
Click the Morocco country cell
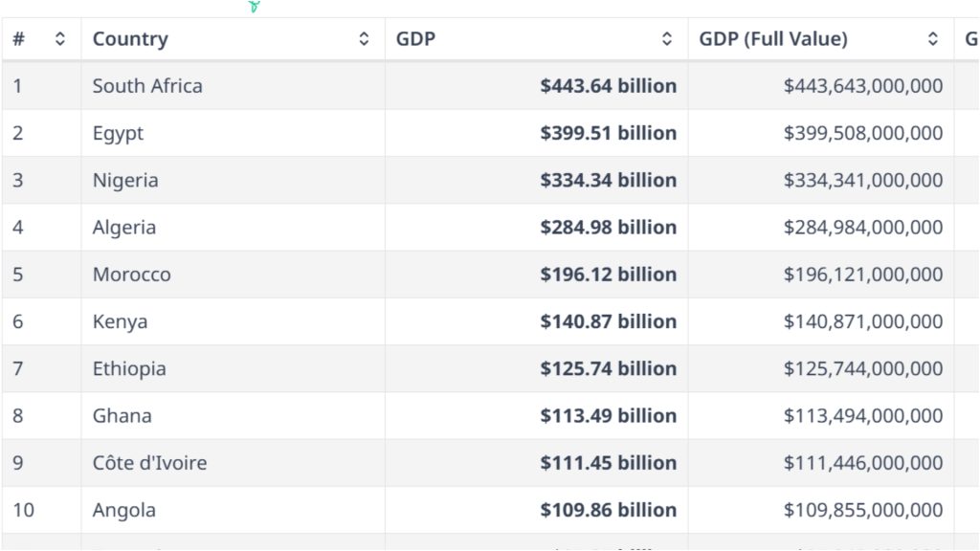tap(132, 275)
